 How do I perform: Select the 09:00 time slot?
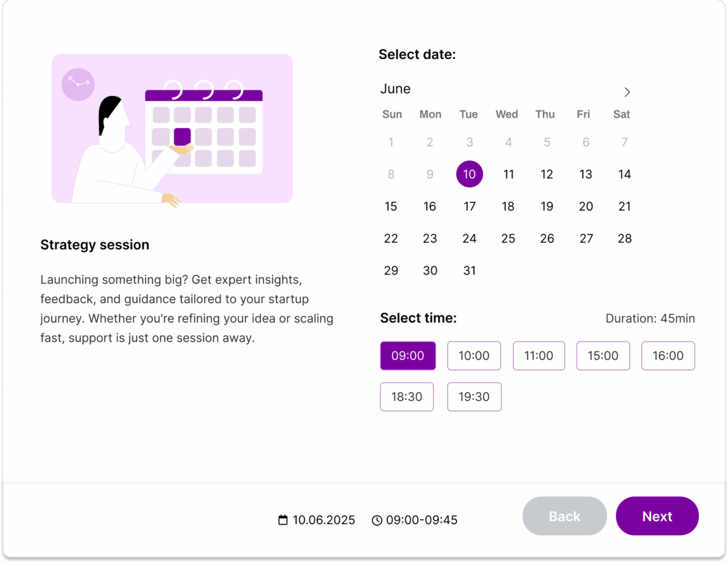(408, 356)
